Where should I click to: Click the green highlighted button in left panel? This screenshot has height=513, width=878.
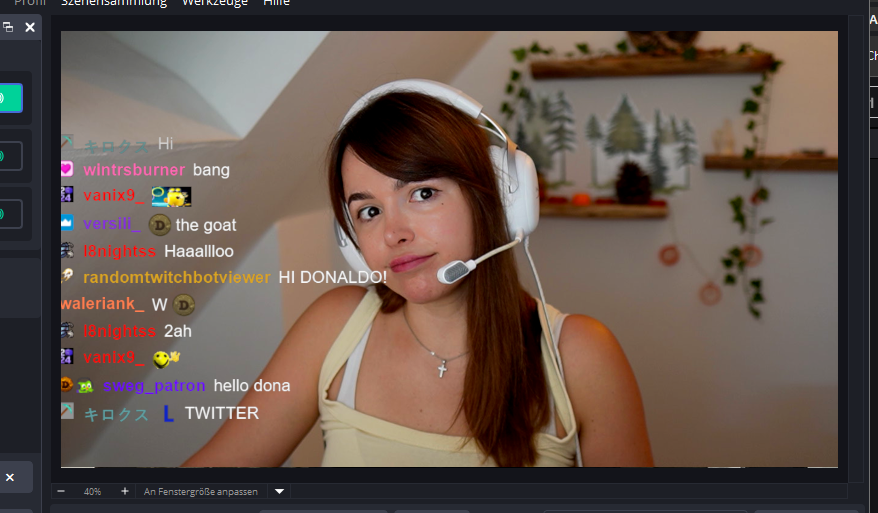click(11, 98)
